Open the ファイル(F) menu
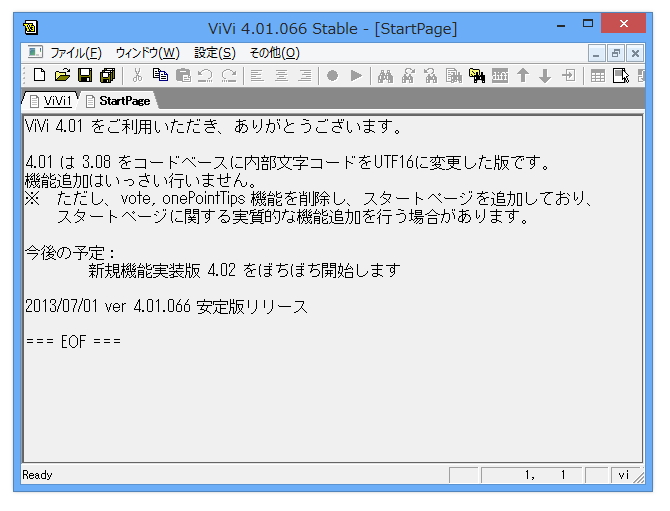The image size is (670, 511). pos(76,53)
